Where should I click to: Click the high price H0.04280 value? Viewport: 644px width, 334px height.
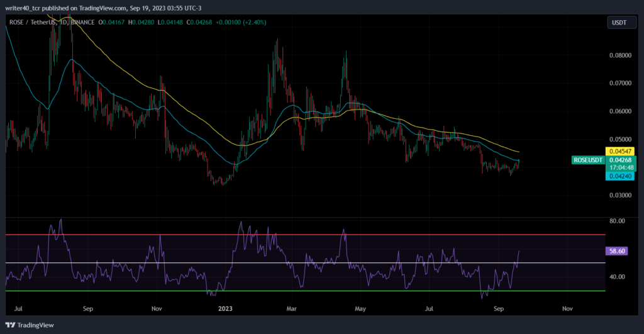click(142, 22)
